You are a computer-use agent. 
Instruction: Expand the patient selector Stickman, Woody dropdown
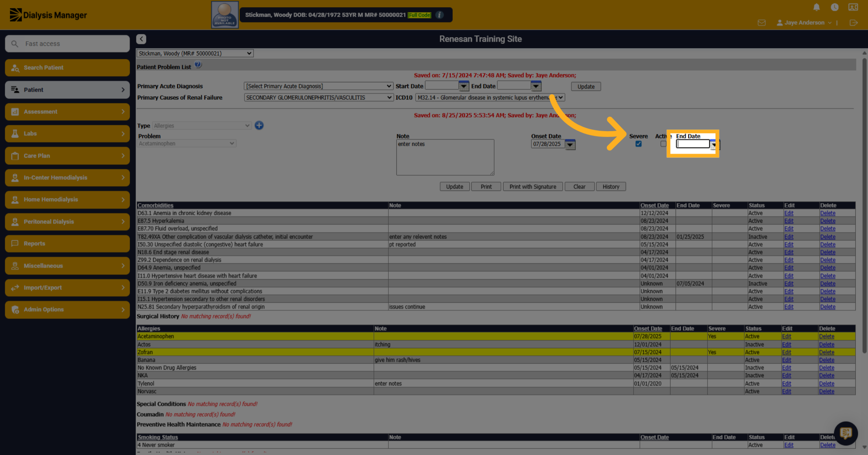click(195, 53)
